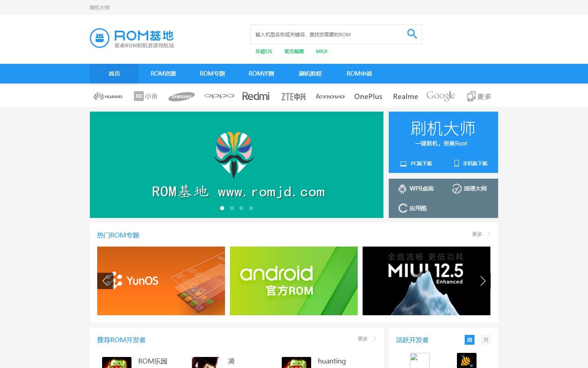
Task: Switch active developers to 月 view
Action: 486,340
